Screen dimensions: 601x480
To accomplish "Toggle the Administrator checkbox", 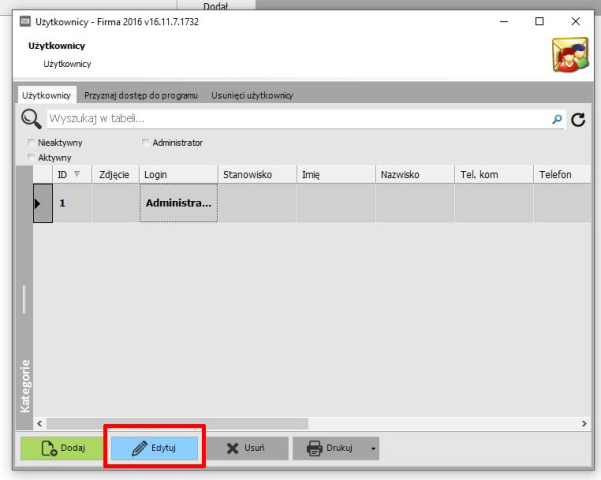I will [x=145, y=143].
